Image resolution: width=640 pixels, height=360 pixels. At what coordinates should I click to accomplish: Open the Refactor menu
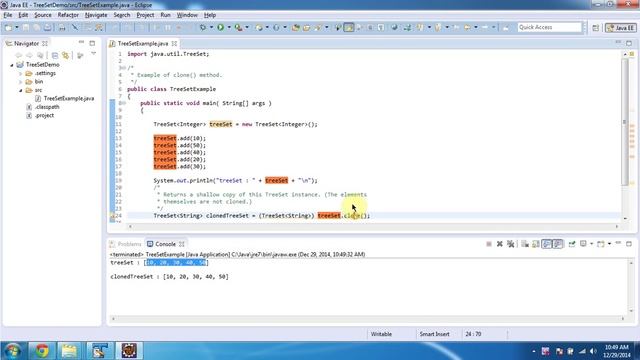point(68,15)
